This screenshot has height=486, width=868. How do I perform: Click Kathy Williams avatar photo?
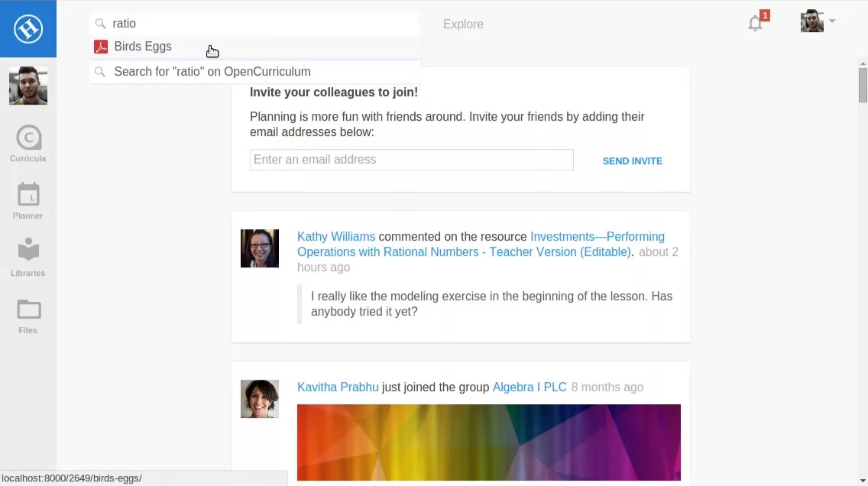point(260,248)
